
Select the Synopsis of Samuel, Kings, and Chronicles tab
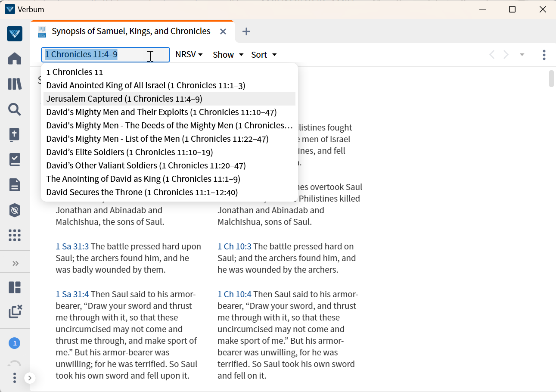point(131,31)
